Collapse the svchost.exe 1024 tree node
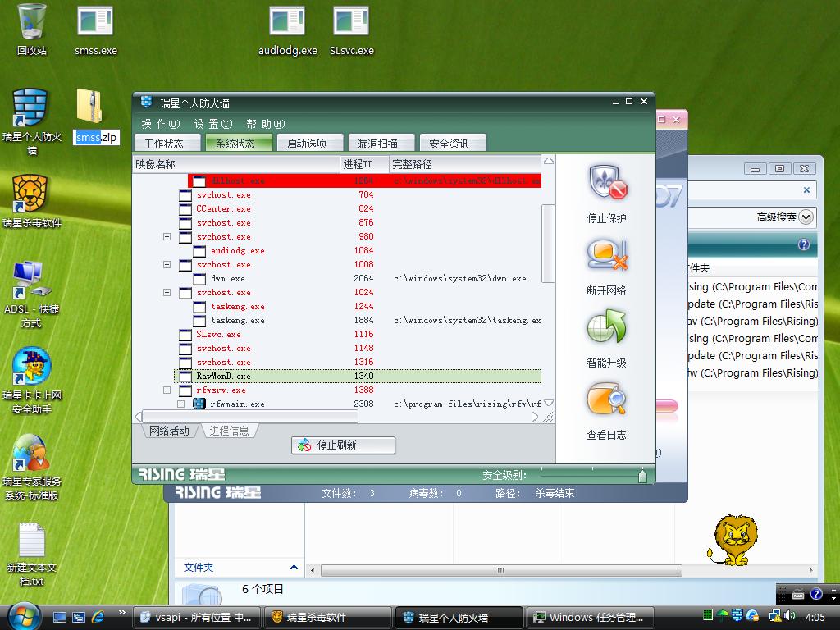840x630 pixels. [x=167, y=292]
